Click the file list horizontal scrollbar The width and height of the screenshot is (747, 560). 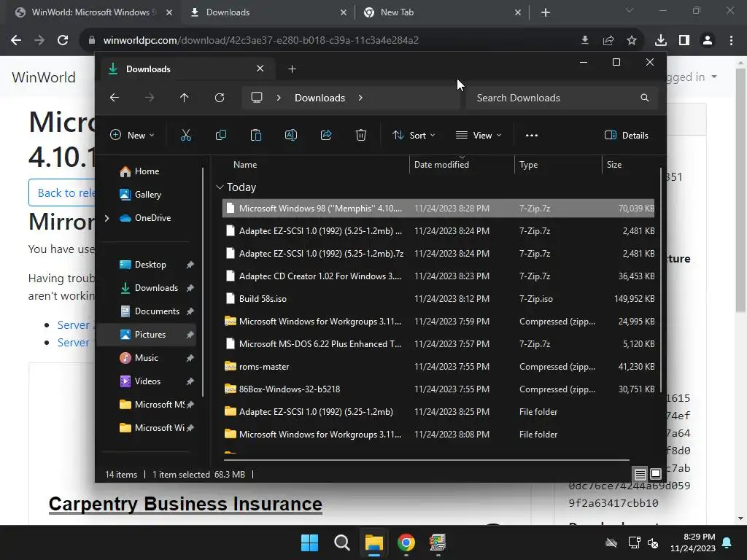(426, 460)
